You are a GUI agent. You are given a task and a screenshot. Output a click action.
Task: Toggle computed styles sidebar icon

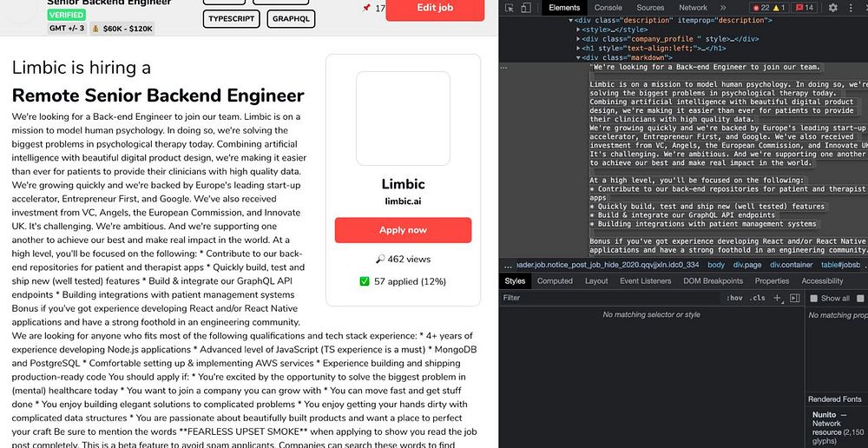coord(794,298)
